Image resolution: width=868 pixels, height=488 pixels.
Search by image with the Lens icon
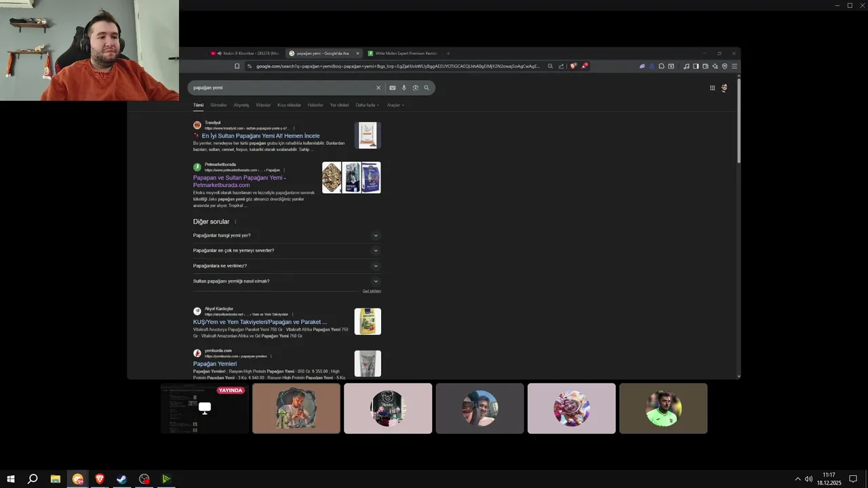(416, 87)
